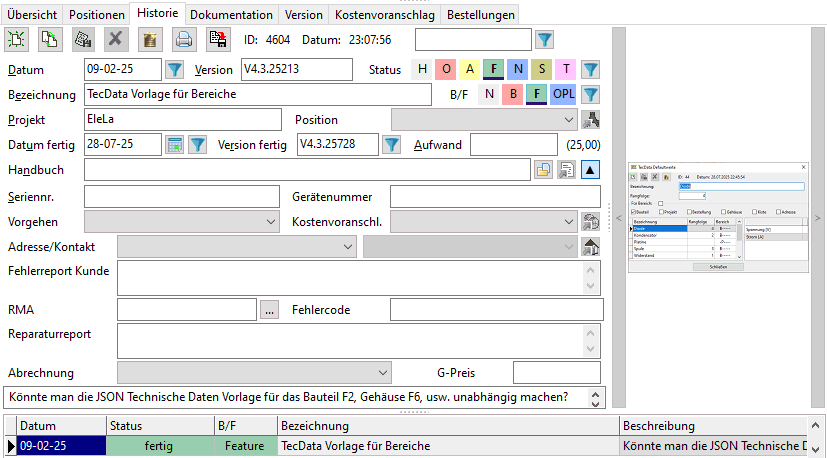Click the RMA ellipsis browse button
Viewport: 827px width, 458px height.
(x=270, y=310)
